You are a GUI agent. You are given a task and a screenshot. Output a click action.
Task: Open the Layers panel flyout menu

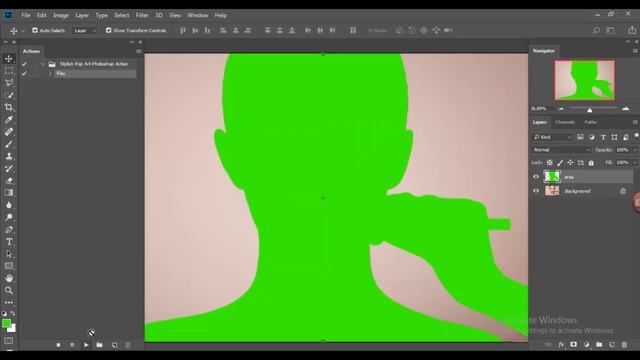635,122
